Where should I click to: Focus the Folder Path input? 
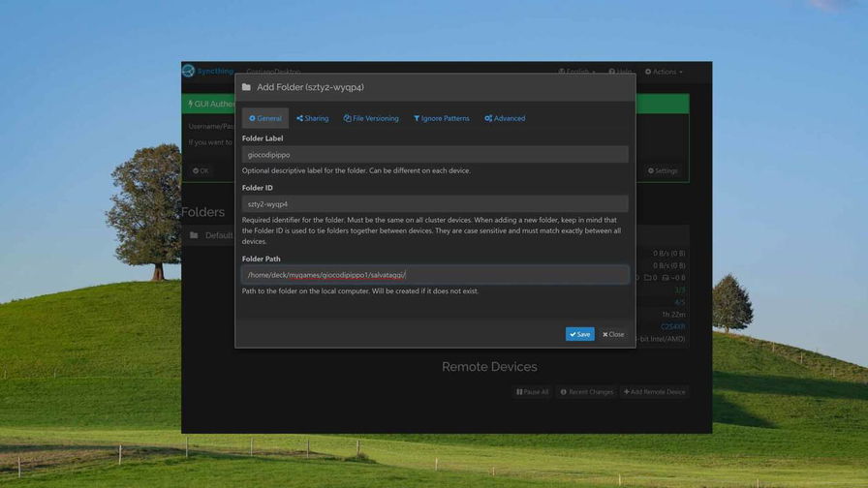click(435, 275)
